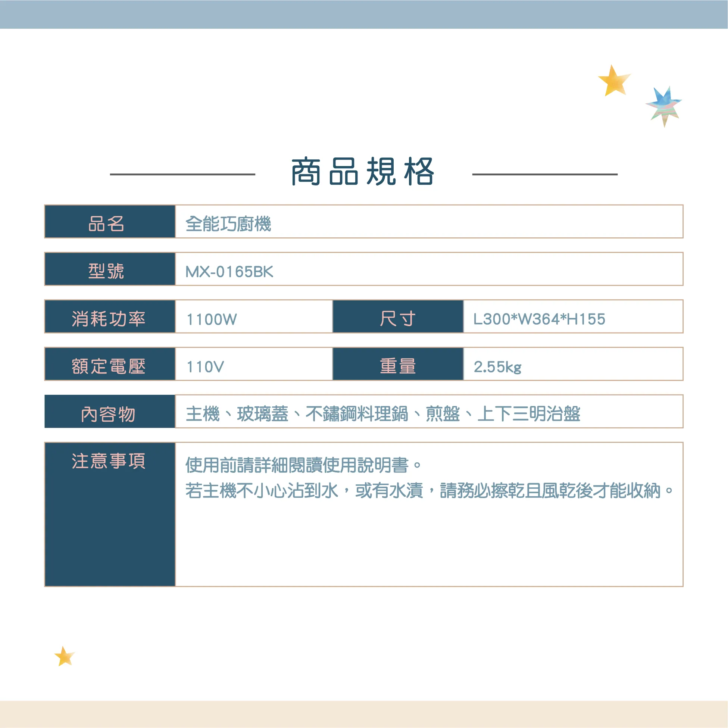Click the blue multicolor star
Viewport: 728px width, 728px height.
664,106
